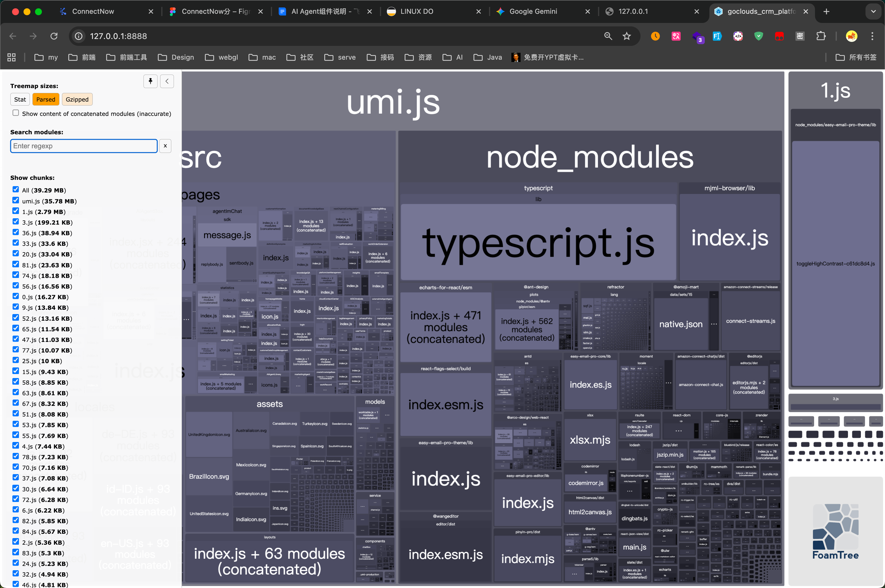
Task: Switch to the Google Gemini tab
Action: click(544, 12)
